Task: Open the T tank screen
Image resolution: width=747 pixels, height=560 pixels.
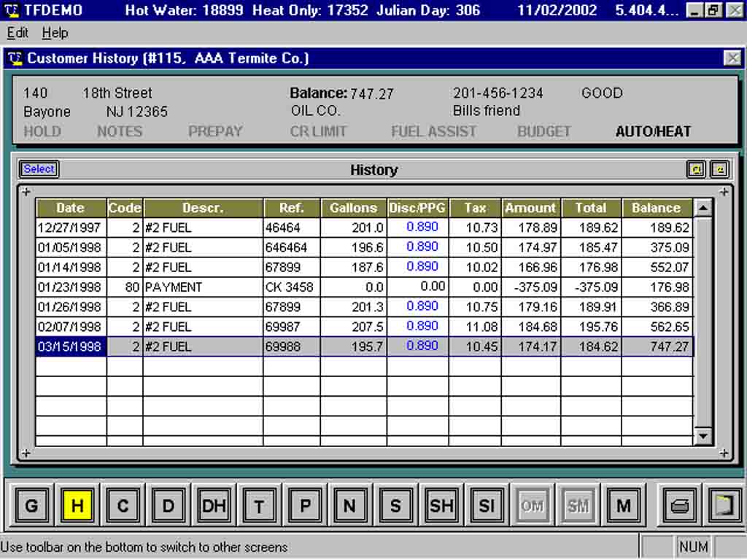Action: (x=259, y=504)
